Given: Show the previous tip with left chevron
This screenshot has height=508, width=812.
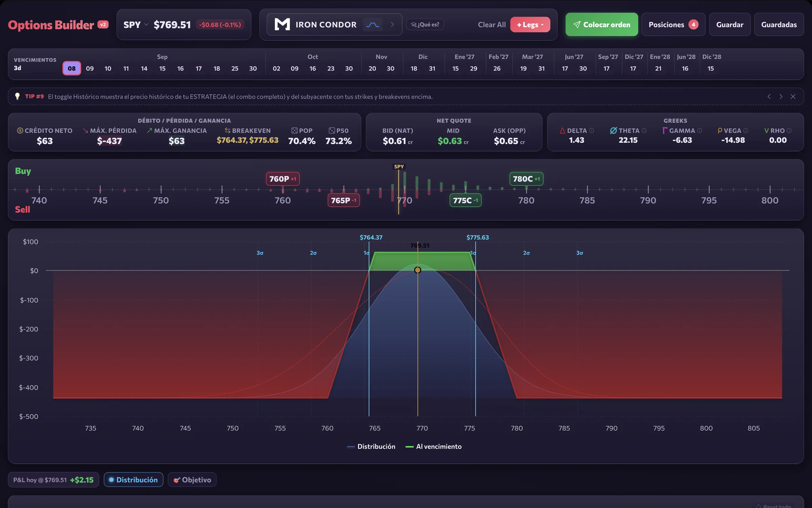Looking at the screenshot, I should [x=769, y=97].
